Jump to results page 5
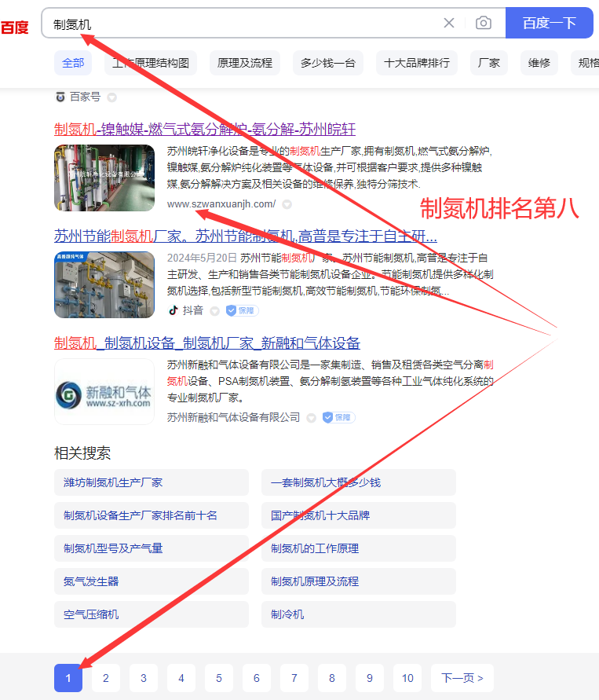This screenshot has width=599, height=700. point(219,678)
